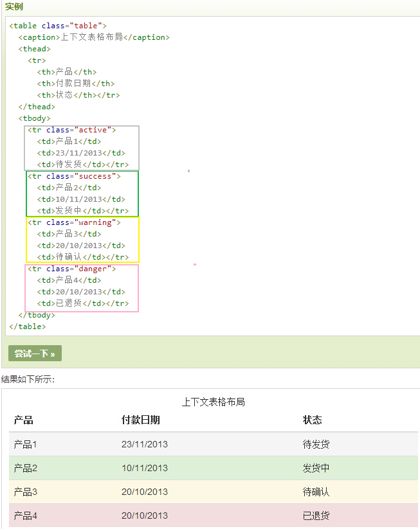Viewport: 420px width, 529px height.
Task: Click the </thead> closing tag line
Action: (37, 107)
